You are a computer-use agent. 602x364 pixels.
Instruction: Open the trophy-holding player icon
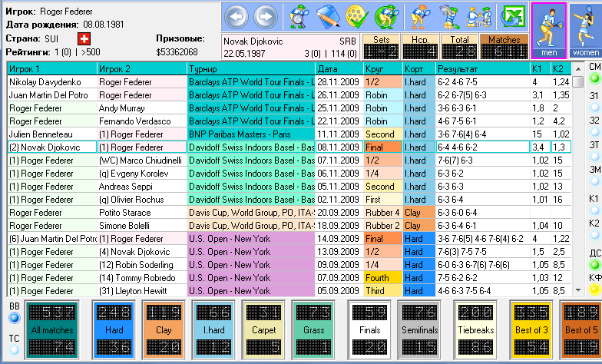click(x=450, y=17)
